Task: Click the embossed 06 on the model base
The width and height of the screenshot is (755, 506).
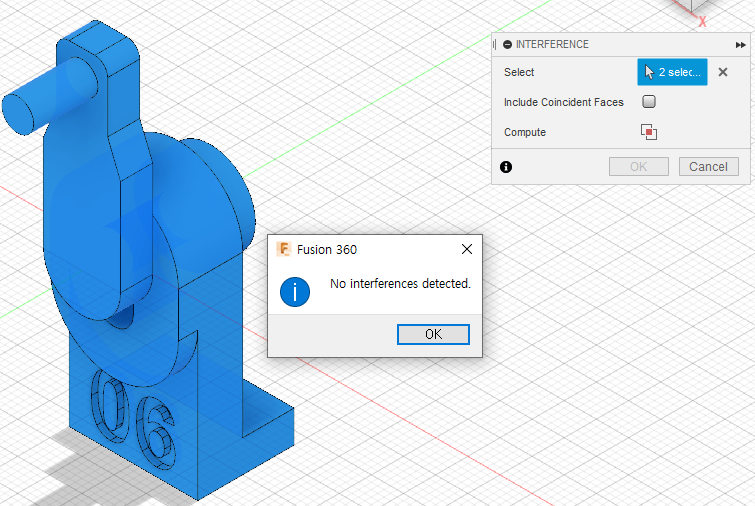Action: (x=133, y=419)
